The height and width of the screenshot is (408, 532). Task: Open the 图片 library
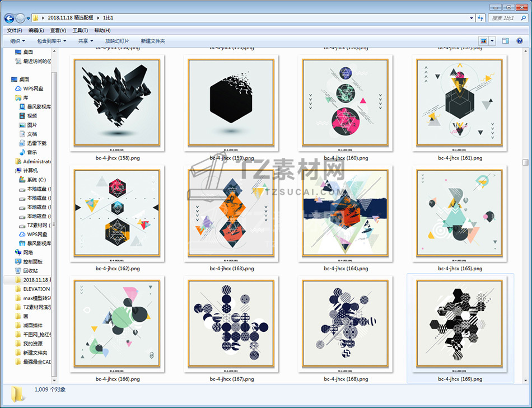pyautogui.click(x=28, y=125)
